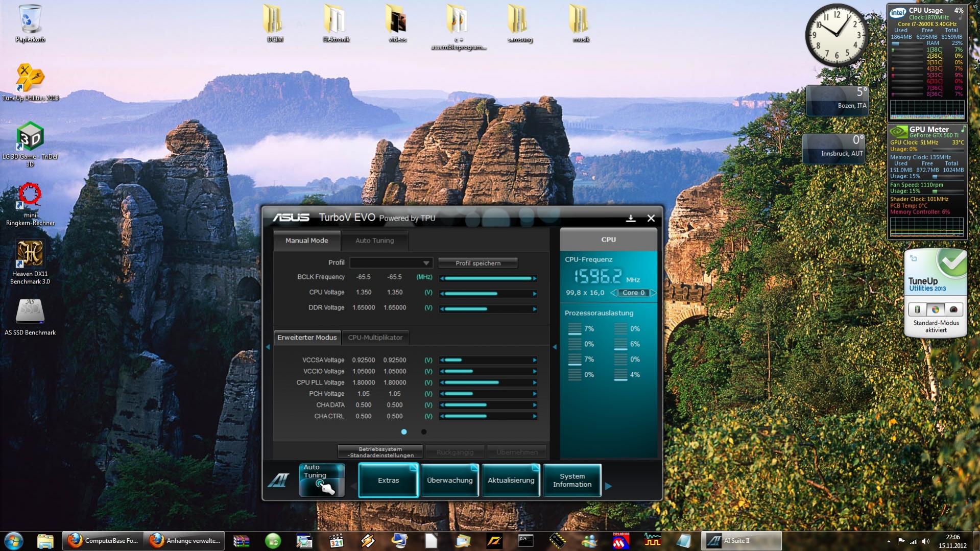The height and width of the screenshot is (551, 980).
Task: Launch LG 3D Game TriDef 3D shortcut
Action: click(x=30, y=145)
